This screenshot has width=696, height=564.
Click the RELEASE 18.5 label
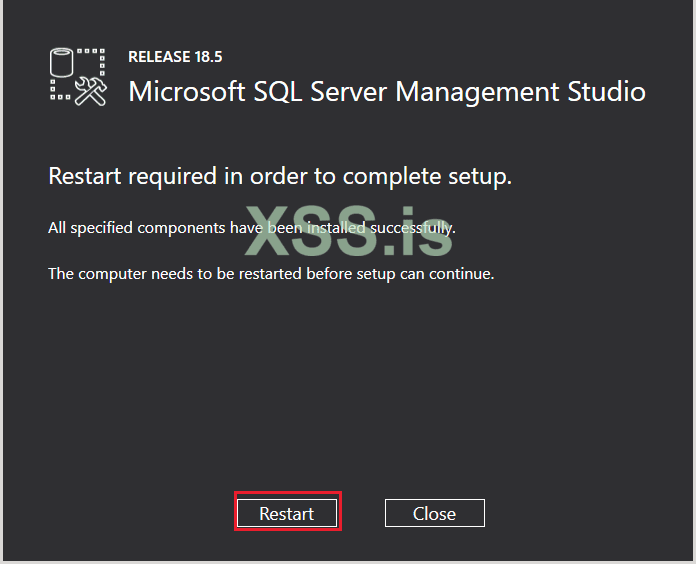click(x=175, y=57)
